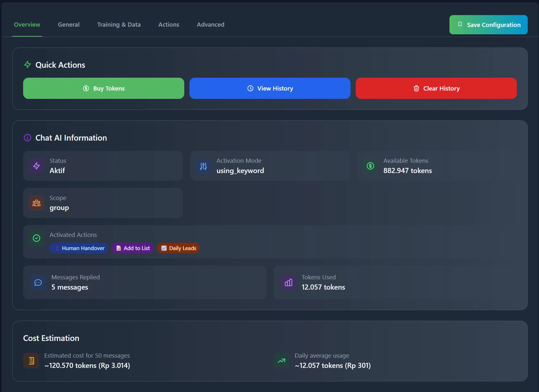539x392 pixels.
Task: Click the Available Tokens dollar icon
Action: point(370,166)
